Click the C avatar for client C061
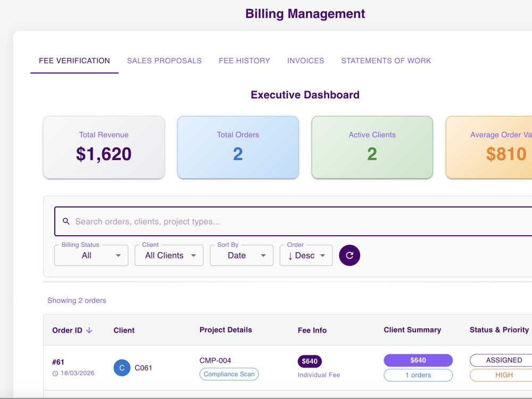 click(122, 368)
